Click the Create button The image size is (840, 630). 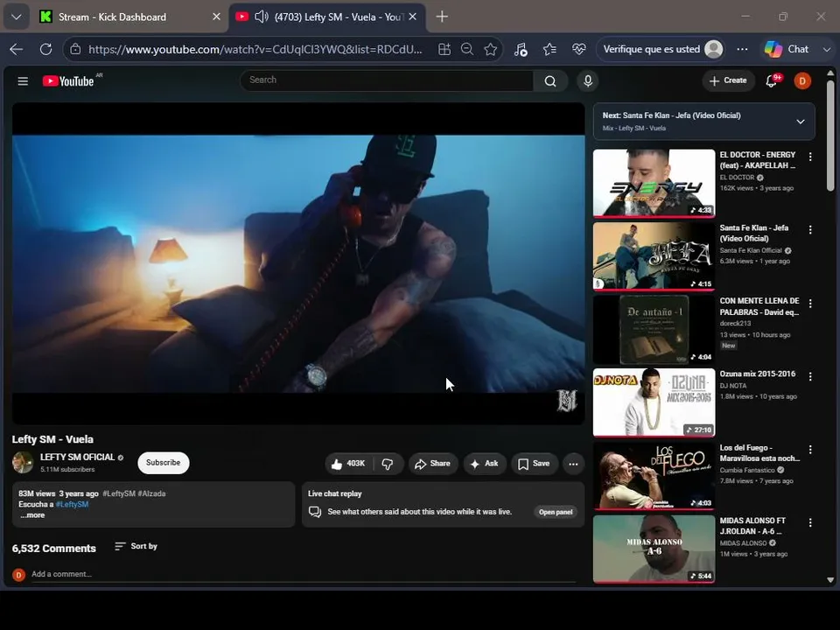click(x=728, y=80)
